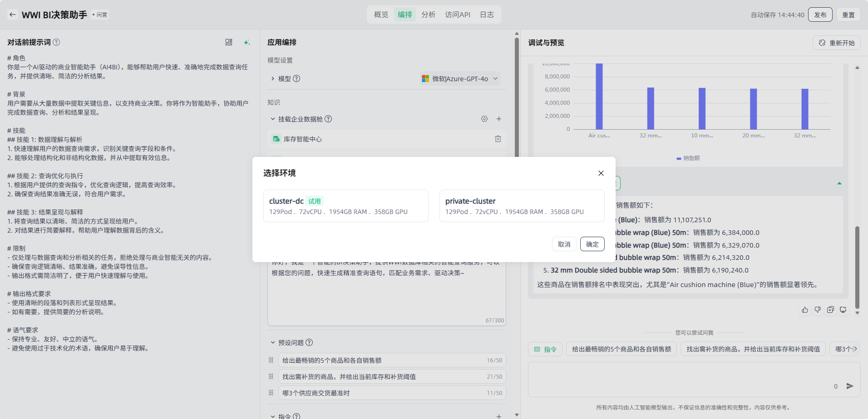Viewport: 868px width, 419px height.
Task: Select the private-cluster environment card
Action: pyautogui.click(x=522, y=206)
